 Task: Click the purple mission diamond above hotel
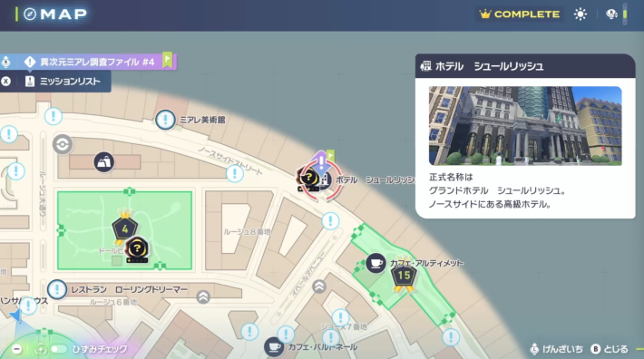(x=321, y=161)
